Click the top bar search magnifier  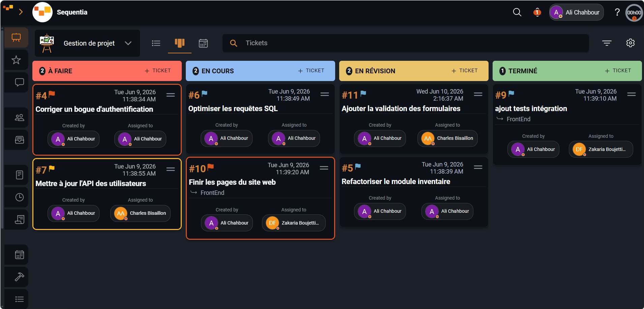tap(517, 12)
